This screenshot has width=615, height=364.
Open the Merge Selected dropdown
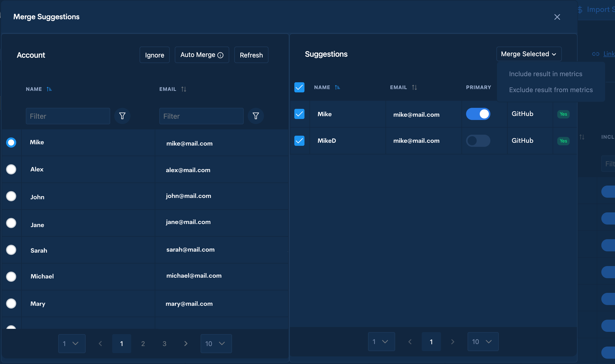coord(529,54)
